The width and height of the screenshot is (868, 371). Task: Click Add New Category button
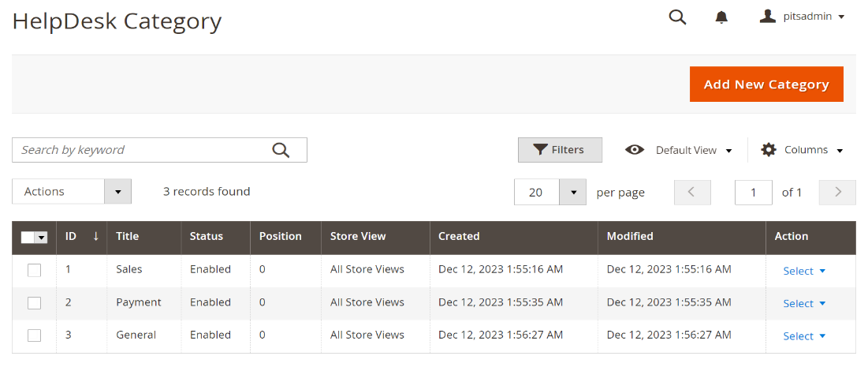766,84
